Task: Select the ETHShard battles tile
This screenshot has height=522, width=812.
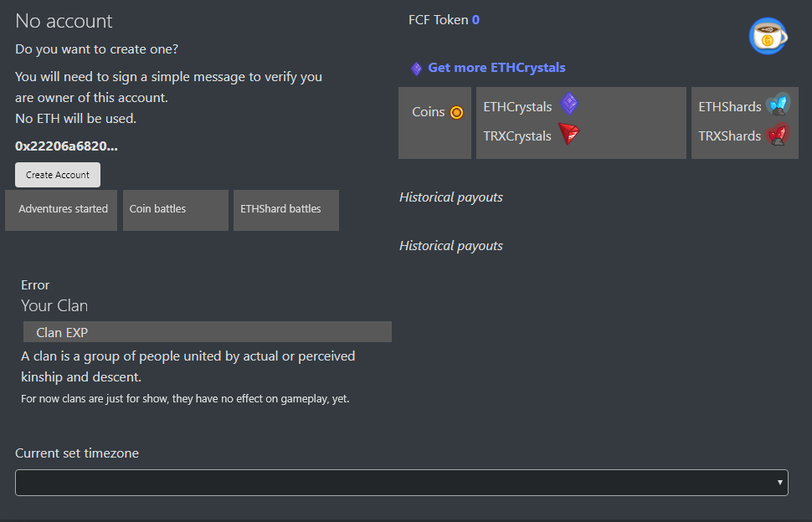Action: pyautogui.click(x=286, y=210)
